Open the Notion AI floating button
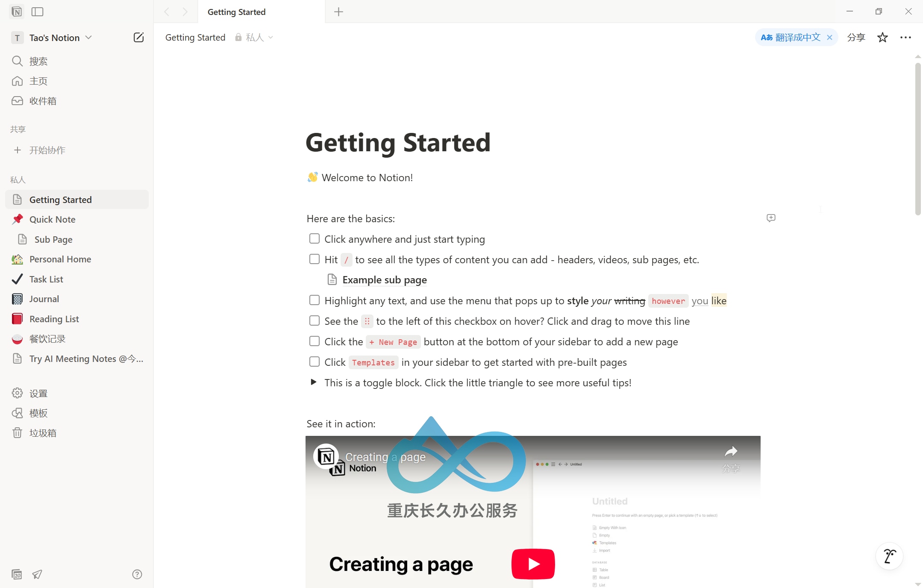This screenshot has width=923, height=588. [889, 556]
